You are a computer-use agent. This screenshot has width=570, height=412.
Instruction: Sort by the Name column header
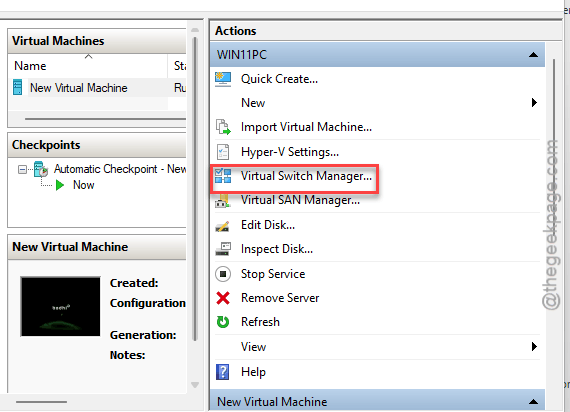[88, 66]
